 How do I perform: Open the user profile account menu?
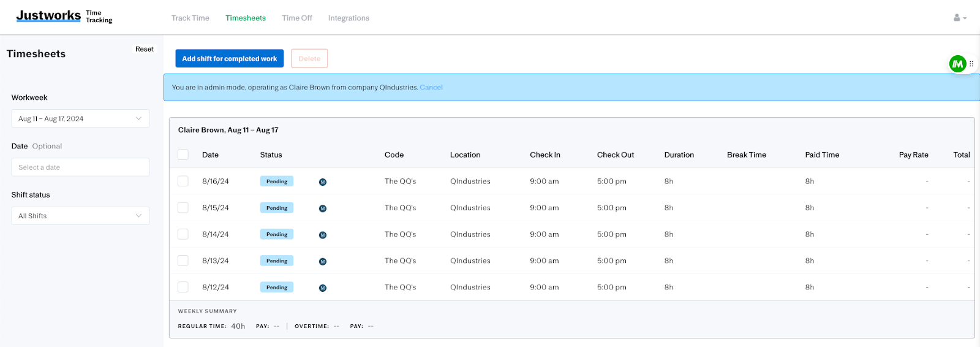coord(959,18)
